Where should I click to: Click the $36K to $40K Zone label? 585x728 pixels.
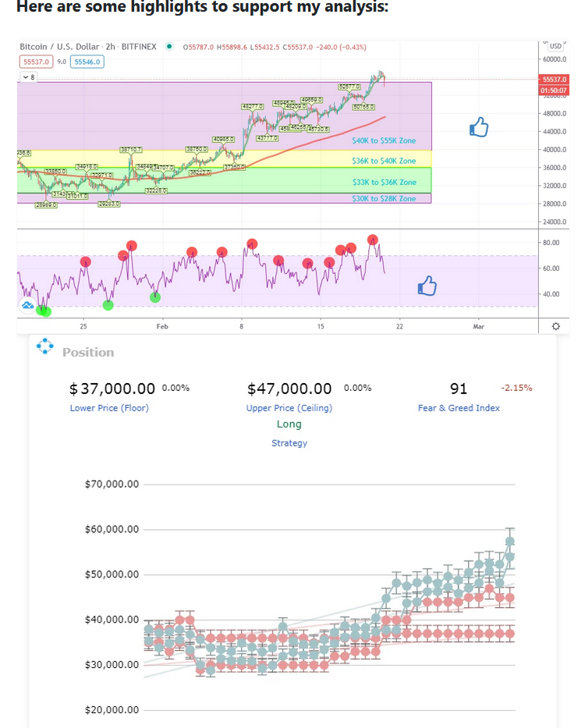(x=384, y=161)
